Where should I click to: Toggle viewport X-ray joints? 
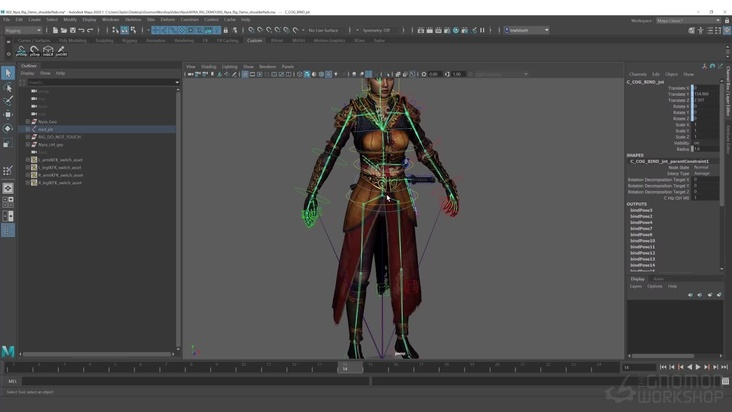point(412,74)
